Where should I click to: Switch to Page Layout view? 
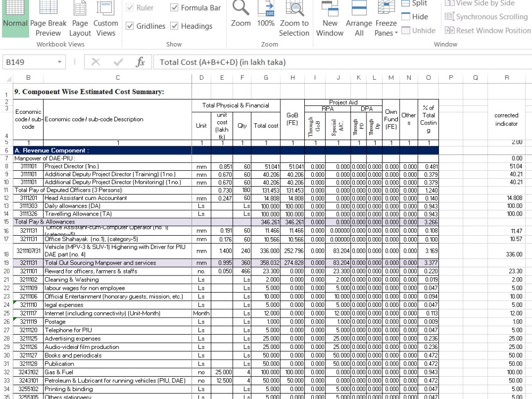pyautogui.click(x=80, y=19)
